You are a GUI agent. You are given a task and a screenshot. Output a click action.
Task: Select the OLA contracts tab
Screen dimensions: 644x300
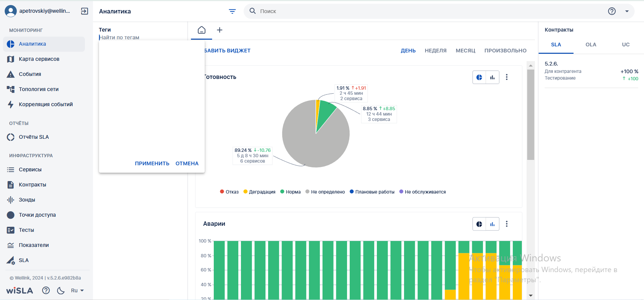click(591, 45)
